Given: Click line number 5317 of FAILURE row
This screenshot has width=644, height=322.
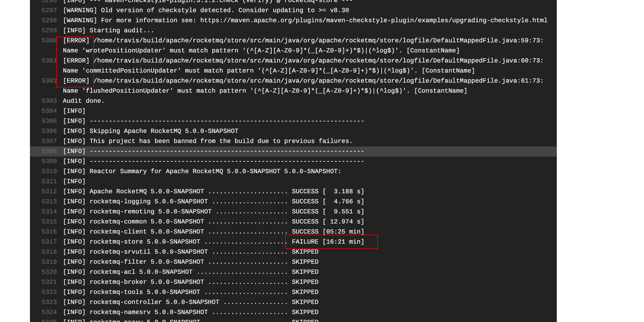Looking at the screenshot, I should tap(49, 242).
